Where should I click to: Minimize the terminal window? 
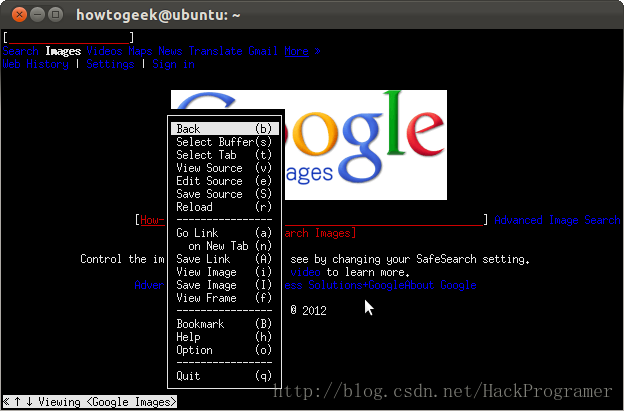[x=37, y=15]
